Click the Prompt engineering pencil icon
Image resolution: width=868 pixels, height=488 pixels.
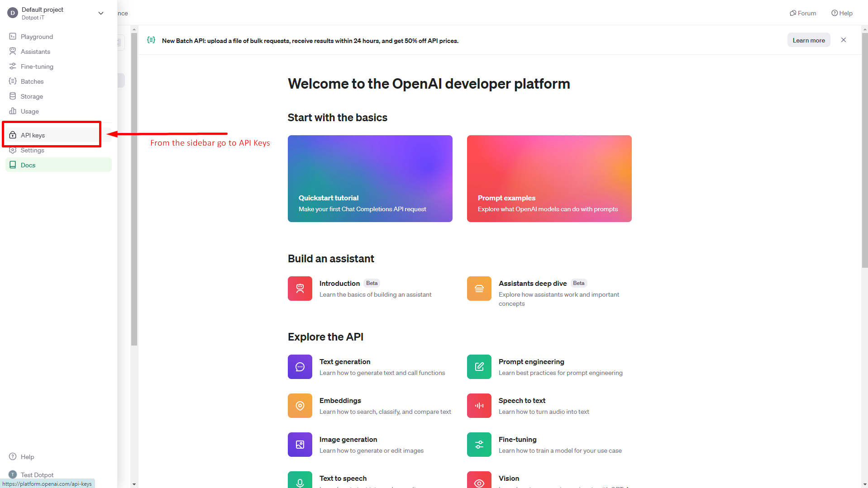479,367
